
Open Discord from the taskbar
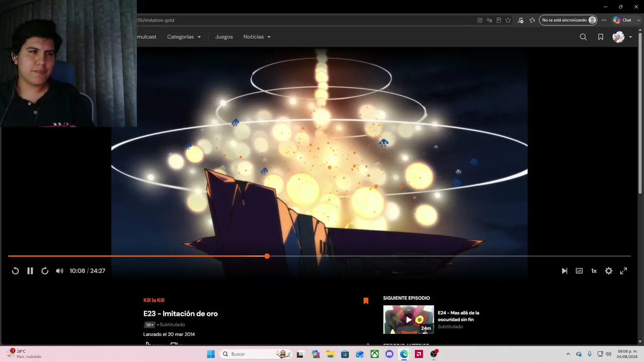pyautogui.click(x=389, y=354)
